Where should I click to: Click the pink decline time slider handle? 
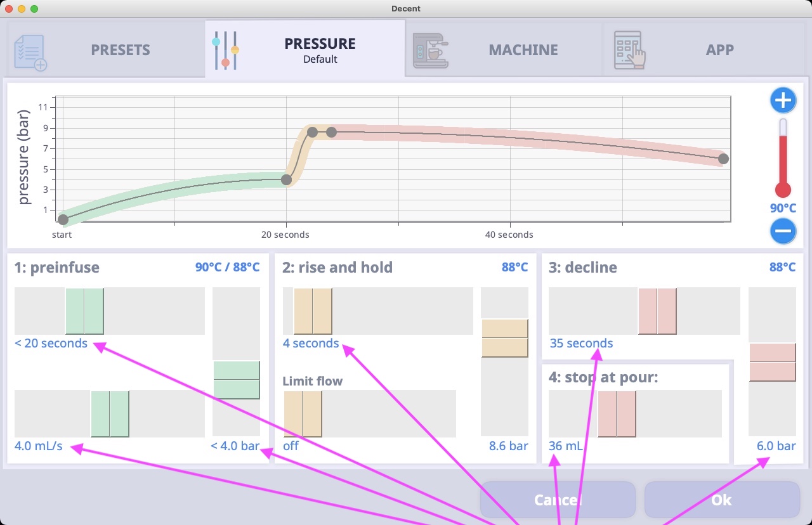pyautogui.click(x=657, y=311)
